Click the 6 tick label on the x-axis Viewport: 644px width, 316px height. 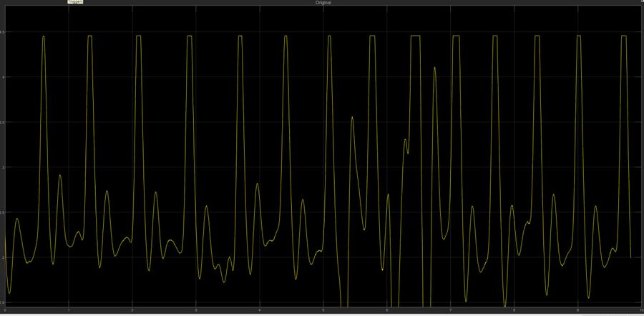click(x=386, y=311)
